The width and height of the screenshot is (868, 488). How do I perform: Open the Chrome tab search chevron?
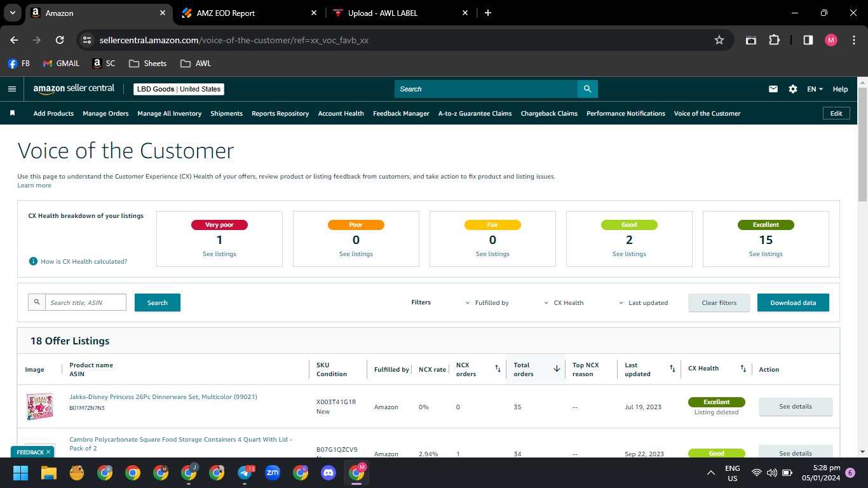pyautogui.click(x=13, y=13)
